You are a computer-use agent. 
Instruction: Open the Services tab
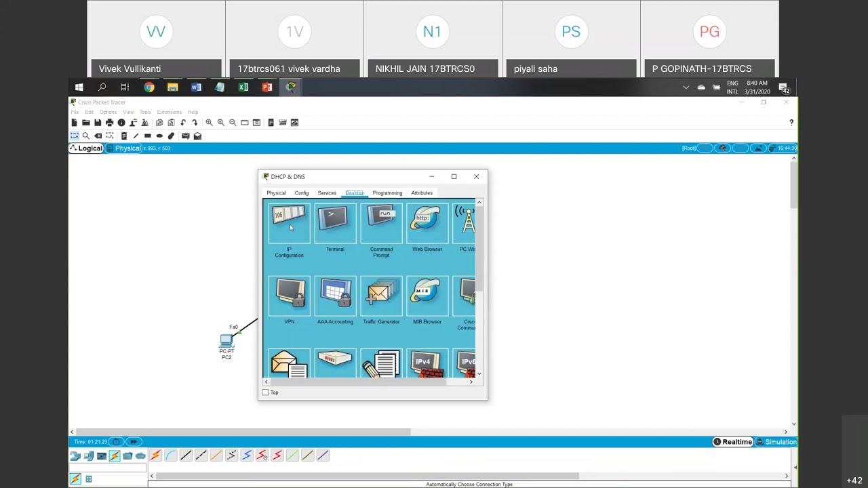(327, 193)
